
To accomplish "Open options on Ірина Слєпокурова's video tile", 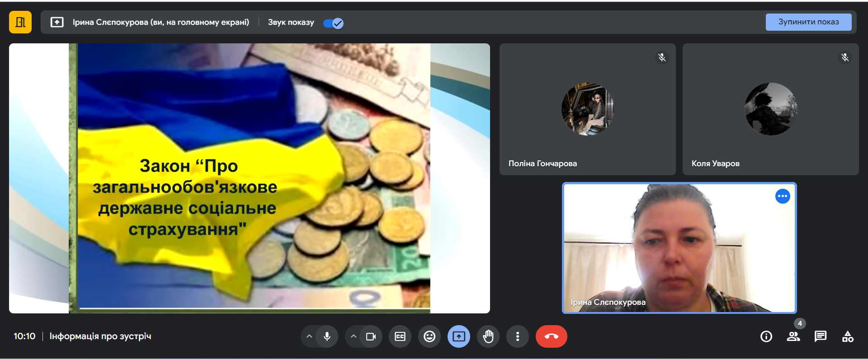I will click(783, 196).
